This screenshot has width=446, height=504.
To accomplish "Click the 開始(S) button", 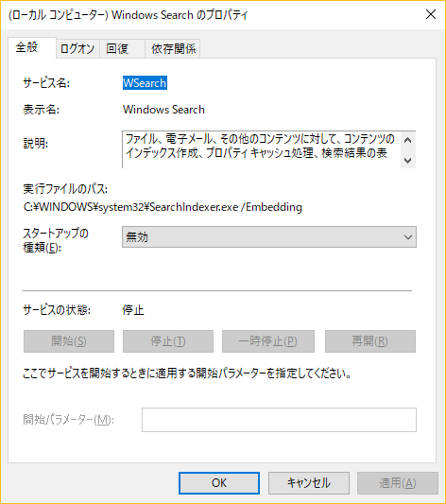I will coord(69,341).
